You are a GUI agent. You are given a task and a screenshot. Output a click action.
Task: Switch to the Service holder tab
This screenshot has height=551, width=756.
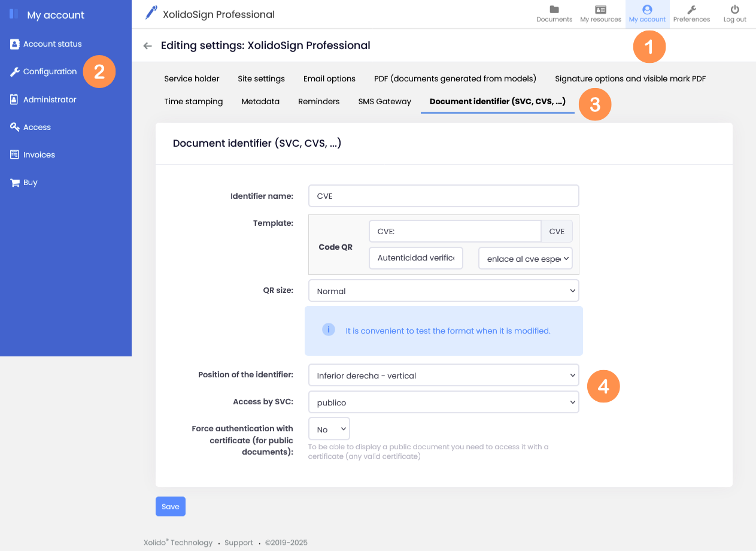[x=192, y=78]
